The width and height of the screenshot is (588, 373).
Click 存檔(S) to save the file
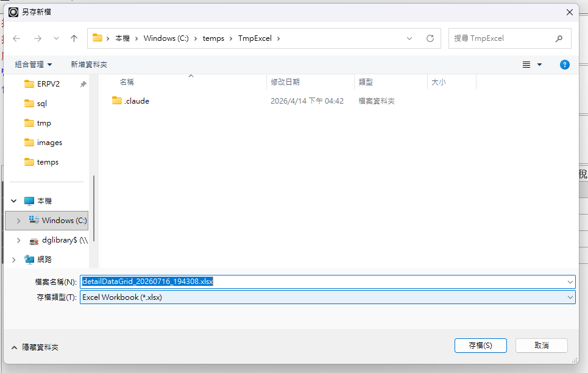point(480,345)
